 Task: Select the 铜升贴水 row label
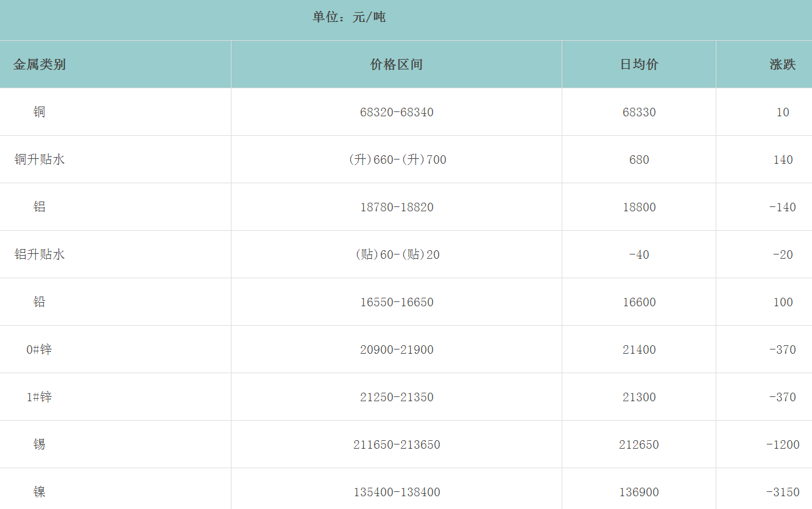point(40,160)
